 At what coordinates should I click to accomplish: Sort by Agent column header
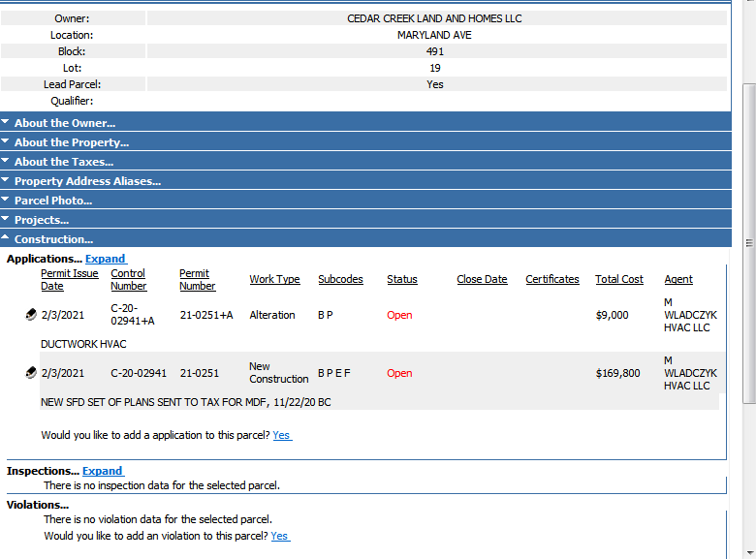[678, 279]
